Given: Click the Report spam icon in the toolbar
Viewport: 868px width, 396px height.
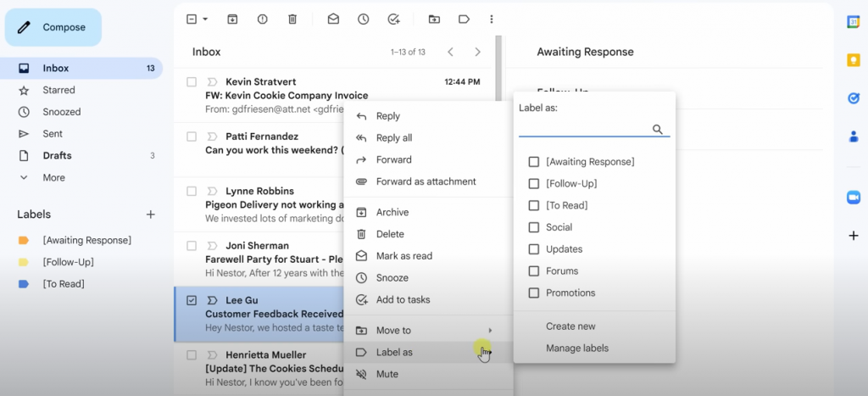Looking at the screenshot, I should [263, 19].
